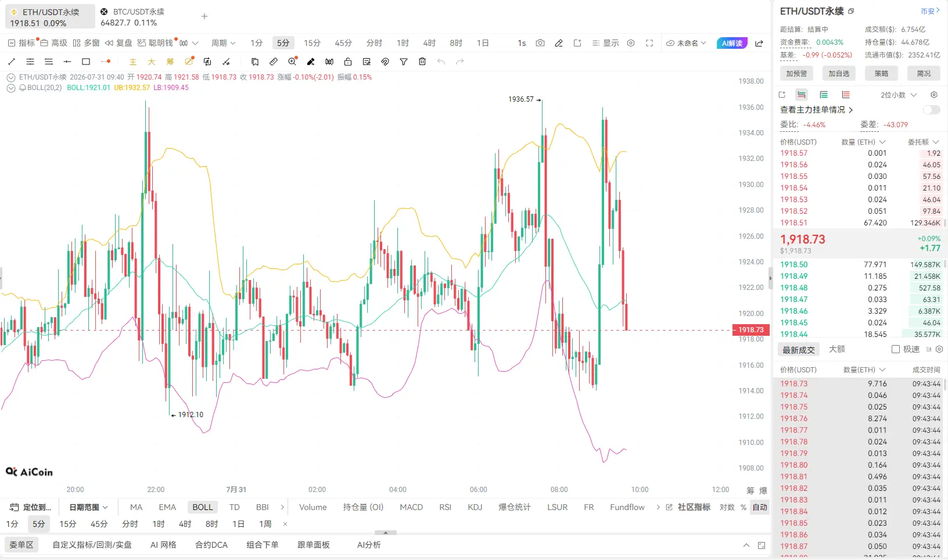Delete drawings with the trash icon
This screenshot has height=560, width=948.
coord(422,62)
